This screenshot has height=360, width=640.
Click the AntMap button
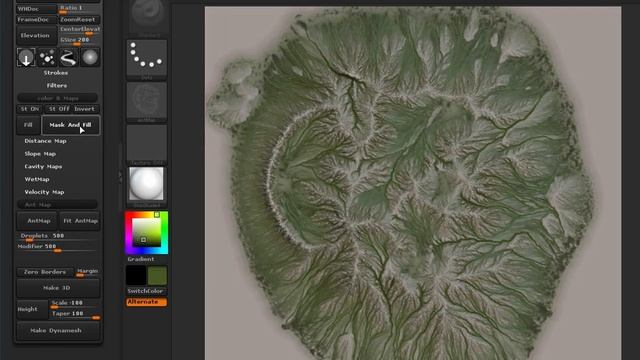pos(38,221)
